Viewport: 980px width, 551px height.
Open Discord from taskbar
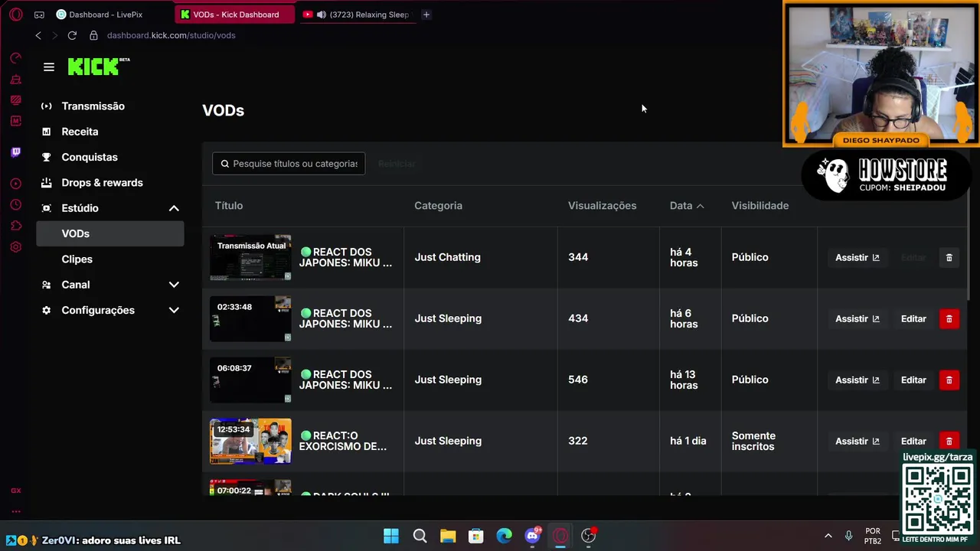click(532, 536)
